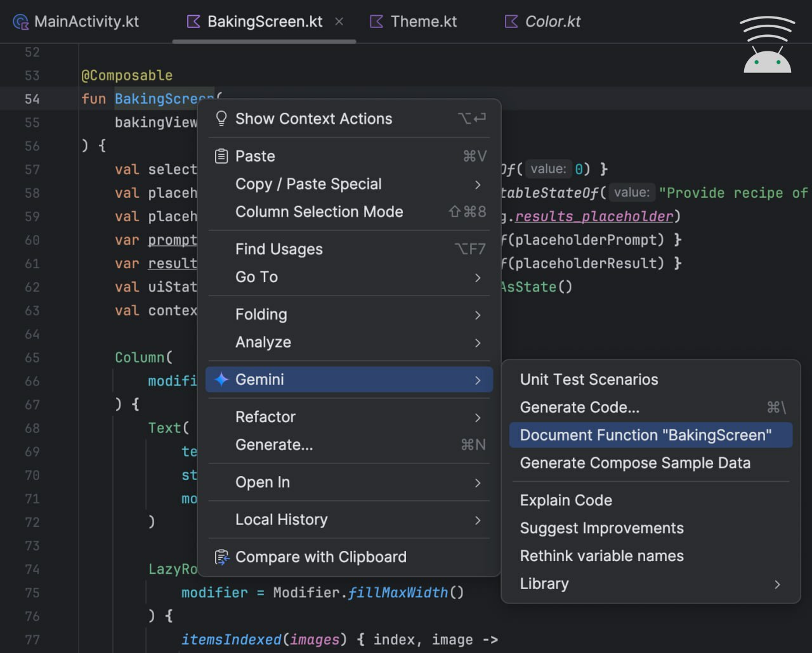Screen dimensions: 812x653
Task: Click the Android screen mirroring icon top right
Action: pos(767,44)
